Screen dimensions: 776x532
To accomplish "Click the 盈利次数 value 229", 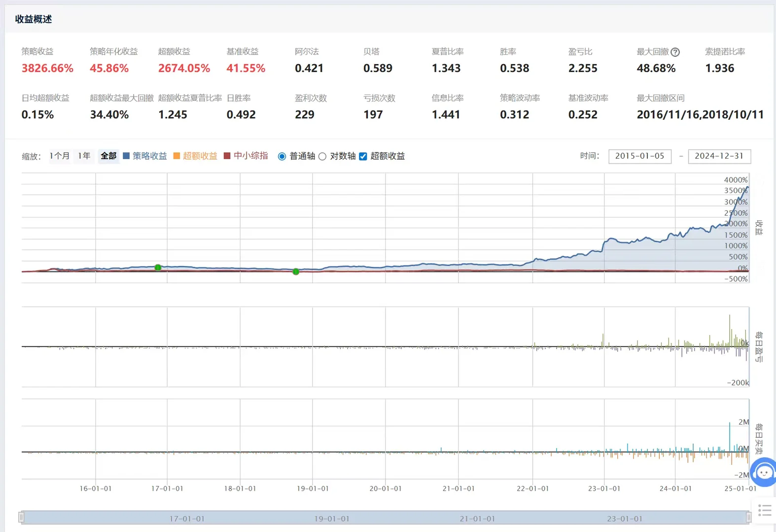I will coord(305,114).
